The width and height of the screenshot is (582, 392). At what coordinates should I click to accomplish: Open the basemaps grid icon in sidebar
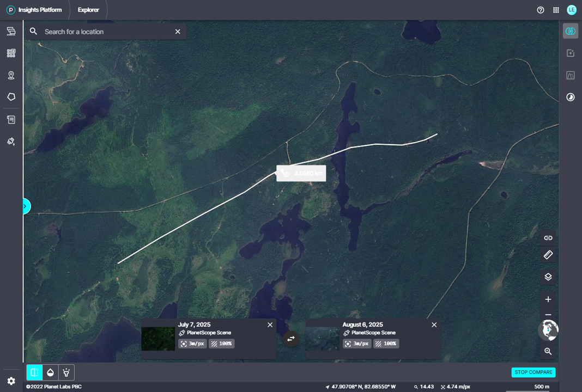click(11, 53)
